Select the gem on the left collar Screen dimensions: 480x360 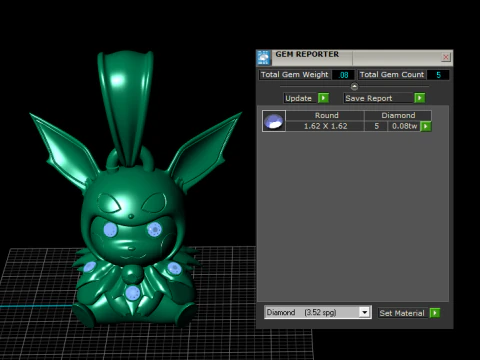tap(89, 267)
